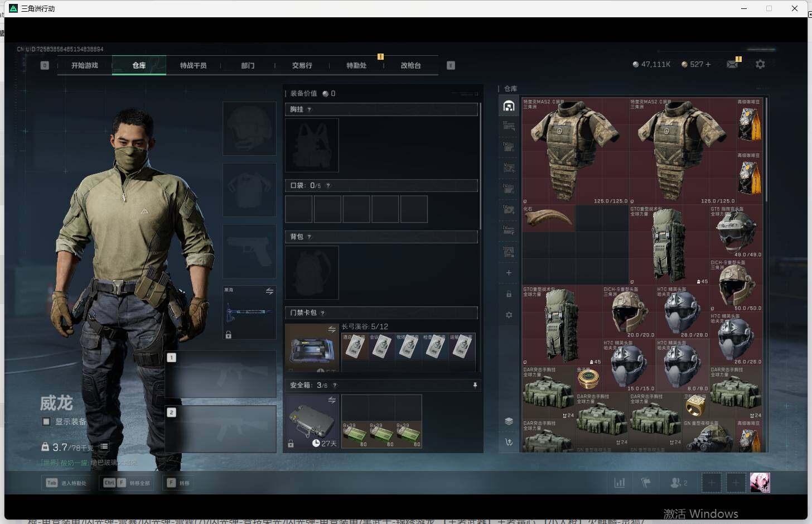Click the empty backpack slot
This screenshot has height=524, width=812.
pyautogui.click(x=312, y=272)
